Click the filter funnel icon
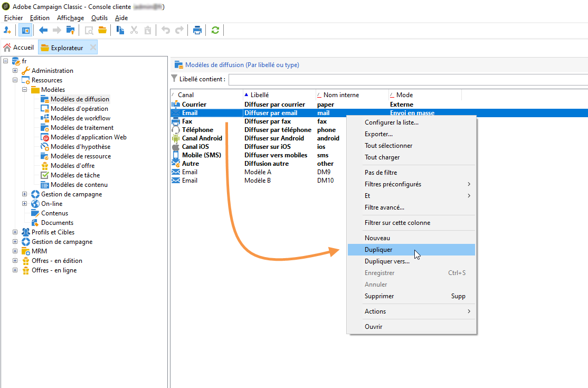The image size is (588, 388). point(175,79)
